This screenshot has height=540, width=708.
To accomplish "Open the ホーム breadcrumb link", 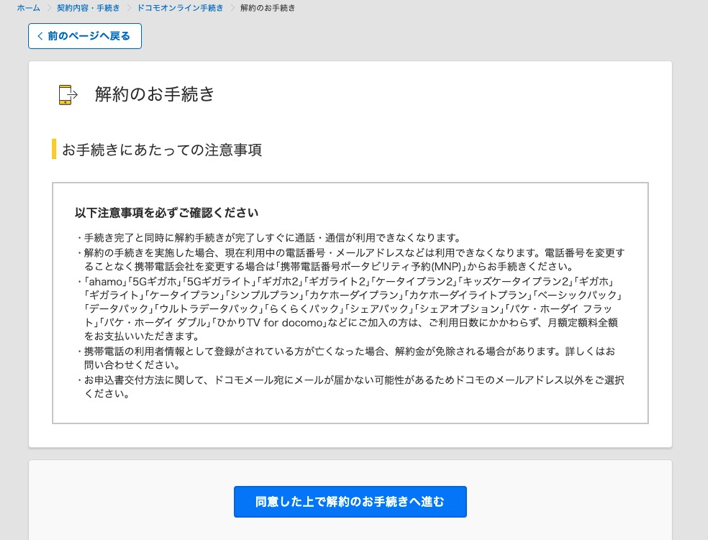I will tap(28, 8).
